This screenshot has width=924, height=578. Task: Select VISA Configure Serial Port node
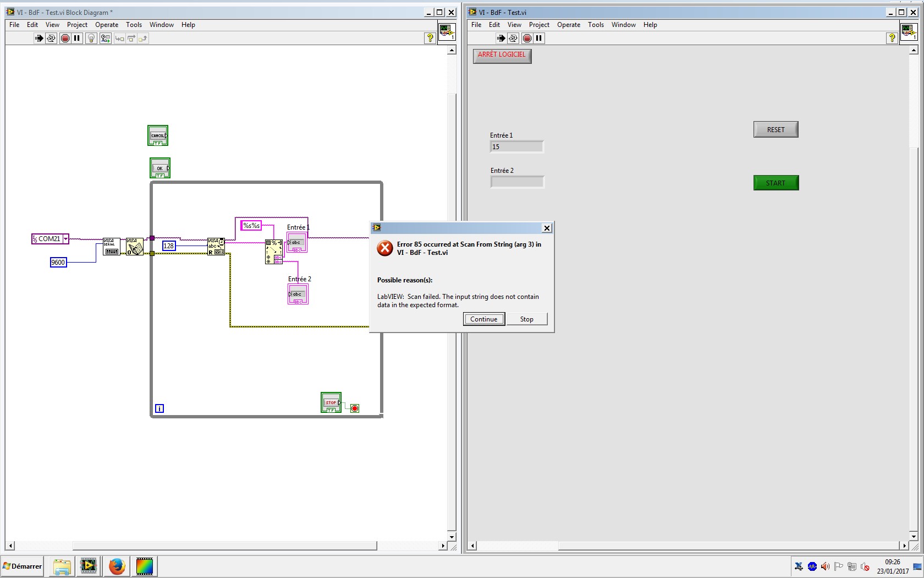point(112,246)
